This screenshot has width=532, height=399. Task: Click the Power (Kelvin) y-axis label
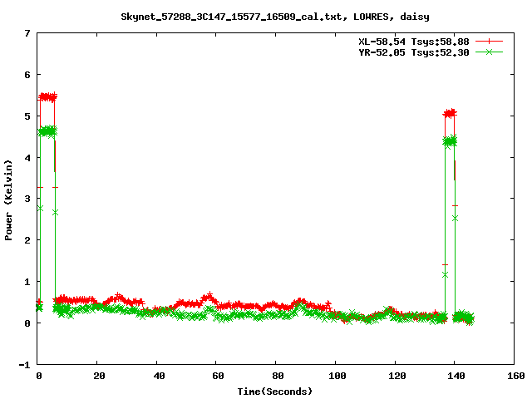pyautogui.click(x=8, y=200)
